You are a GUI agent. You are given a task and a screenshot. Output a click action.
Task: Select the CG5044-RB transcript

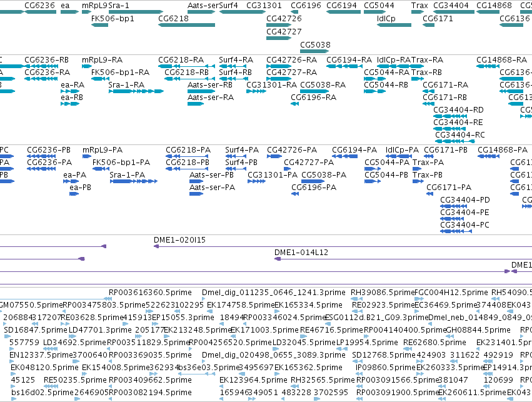point(374,91)
